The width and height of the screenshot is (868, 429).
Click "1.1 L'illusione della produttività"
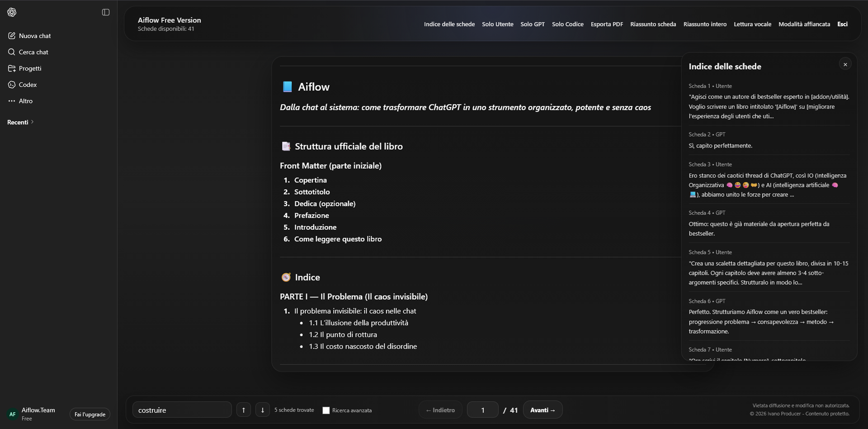[359, 323]
